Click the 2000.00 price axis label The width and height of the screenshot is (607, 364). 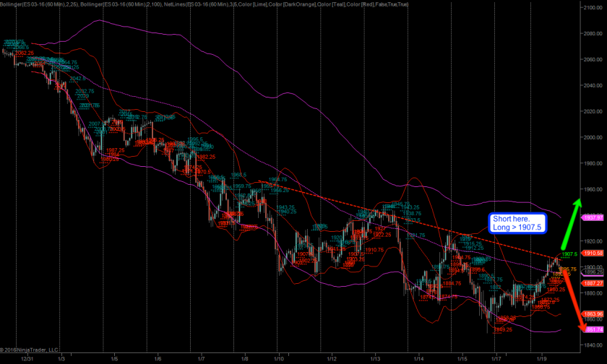coord(593,137)
